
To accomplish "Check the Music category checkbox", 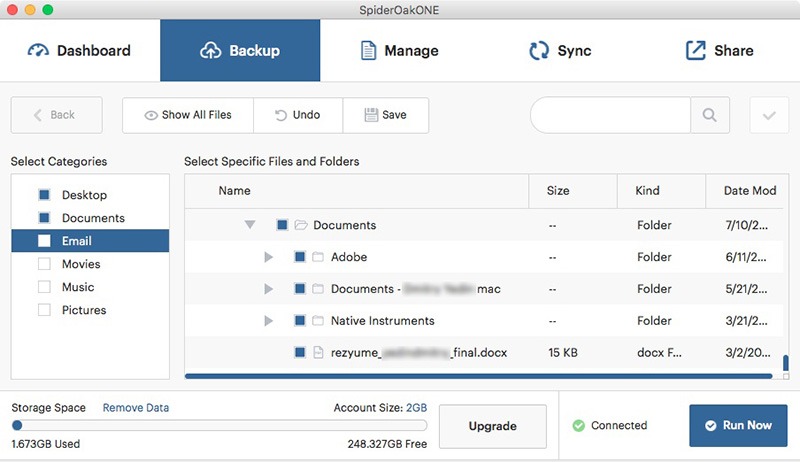I will (44, 287).
